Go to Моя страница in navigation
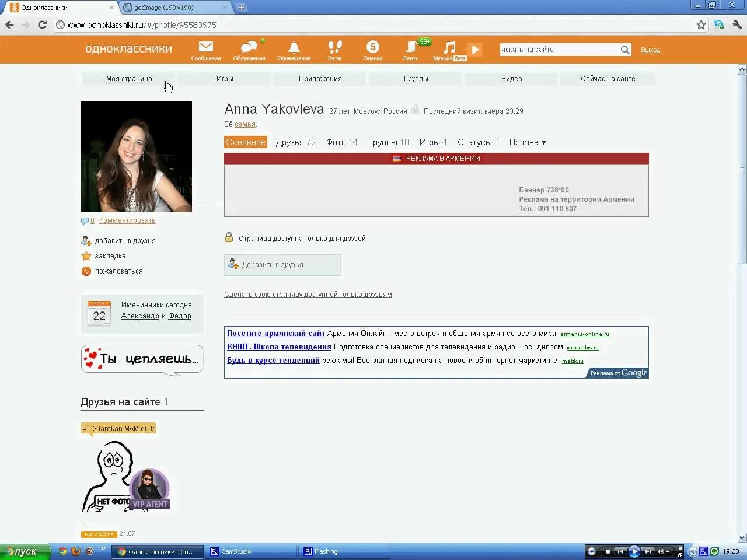The width and height of the screenshot is (747, 560). [129, 79]
